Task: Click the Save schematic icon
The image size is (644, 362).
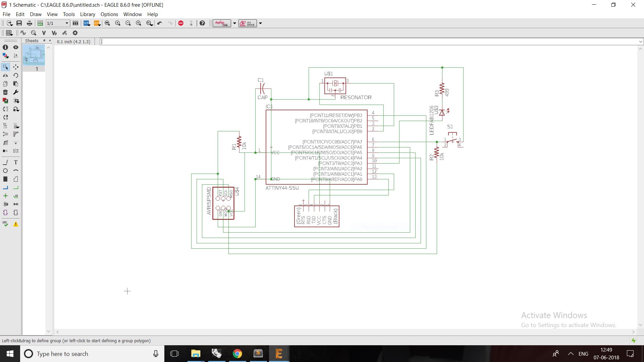Action: tap(19, 23)
